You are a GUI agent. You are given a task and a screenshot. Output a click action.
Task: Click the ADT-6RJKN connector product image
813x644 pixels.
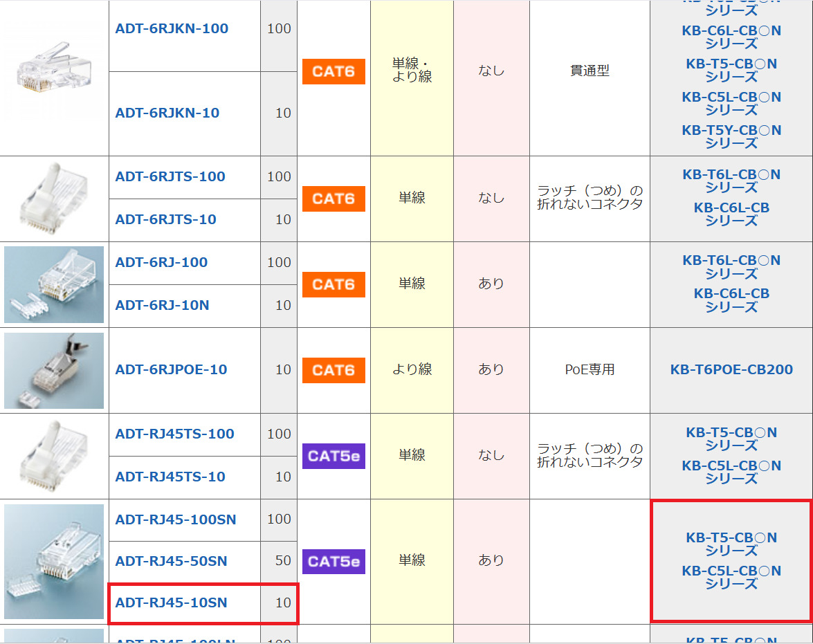(53, 69)
